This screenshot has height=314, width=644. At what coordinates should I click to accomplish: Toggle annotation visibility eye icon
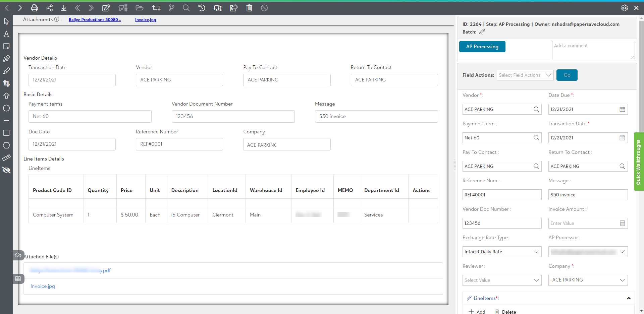(6, 170)
